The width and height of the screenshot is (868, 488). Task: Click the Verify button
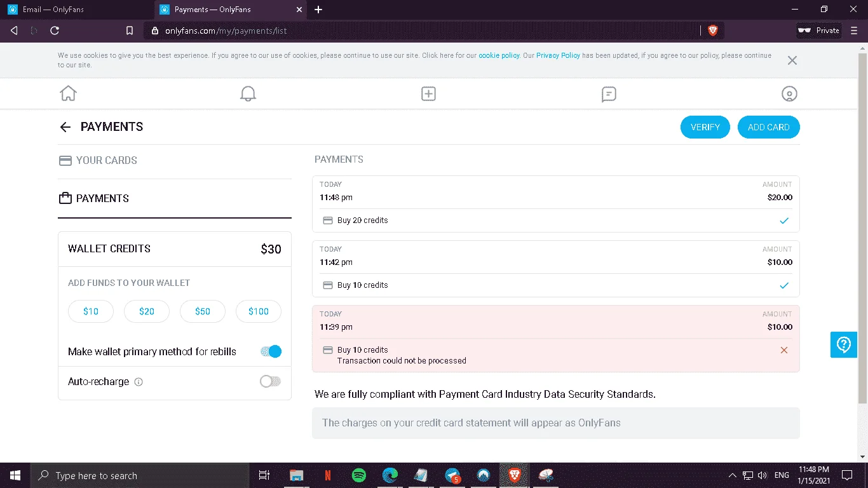(x=705, y=127)
